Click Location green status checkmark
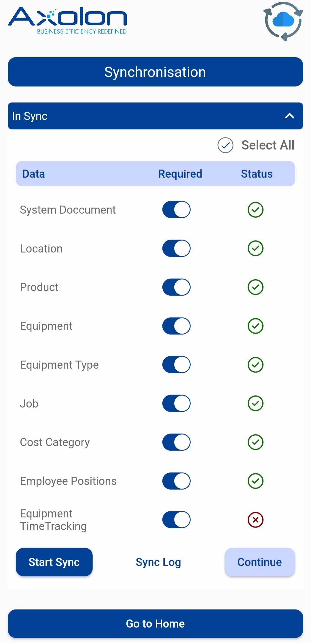This screenshot has height=644, width=311. coord(255,248)
